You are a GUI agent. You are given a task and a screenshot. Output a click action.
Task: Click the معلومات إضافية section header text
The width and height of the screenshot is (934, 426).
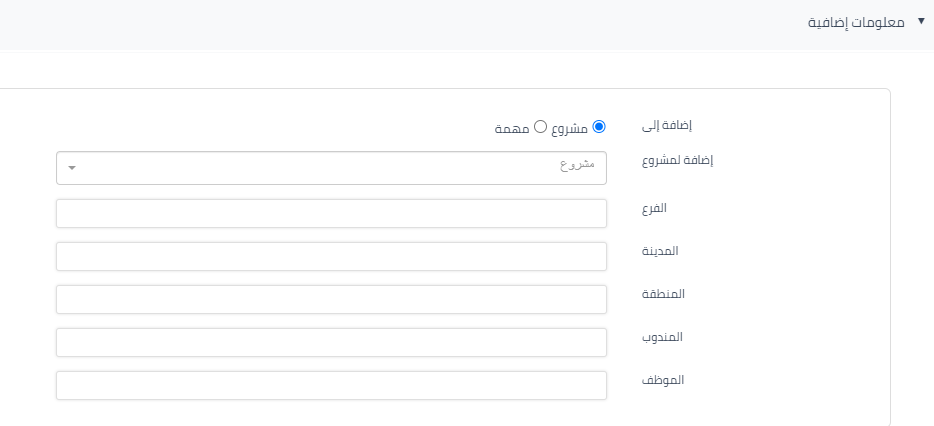(x=858, y=21)
